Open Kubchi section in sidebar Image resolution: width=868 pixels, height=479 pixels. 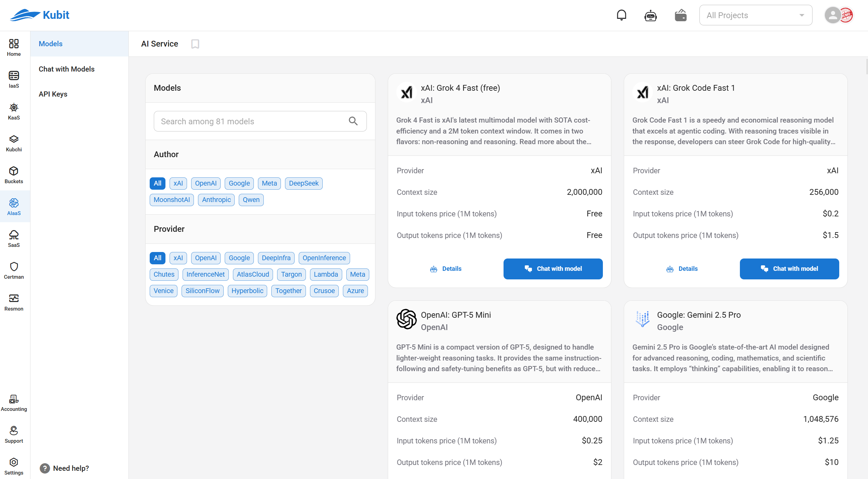point(14,143)
